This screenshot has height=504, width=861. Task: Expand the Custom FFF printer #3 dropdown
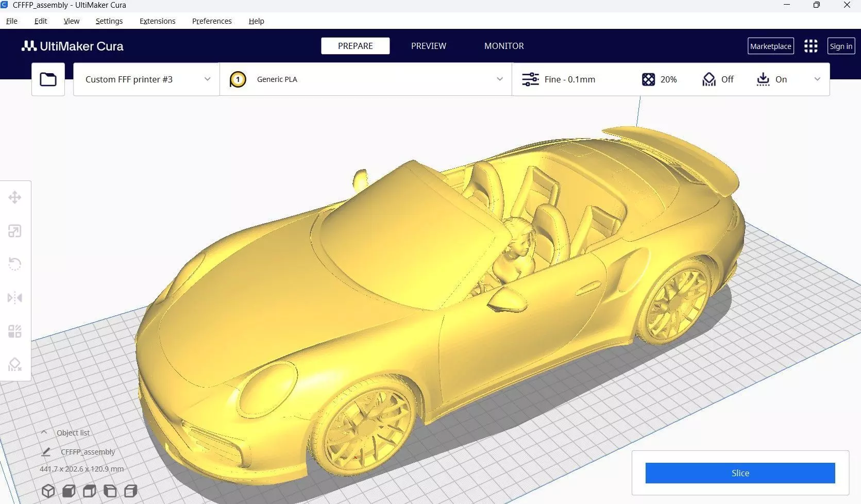pos(146,79)
